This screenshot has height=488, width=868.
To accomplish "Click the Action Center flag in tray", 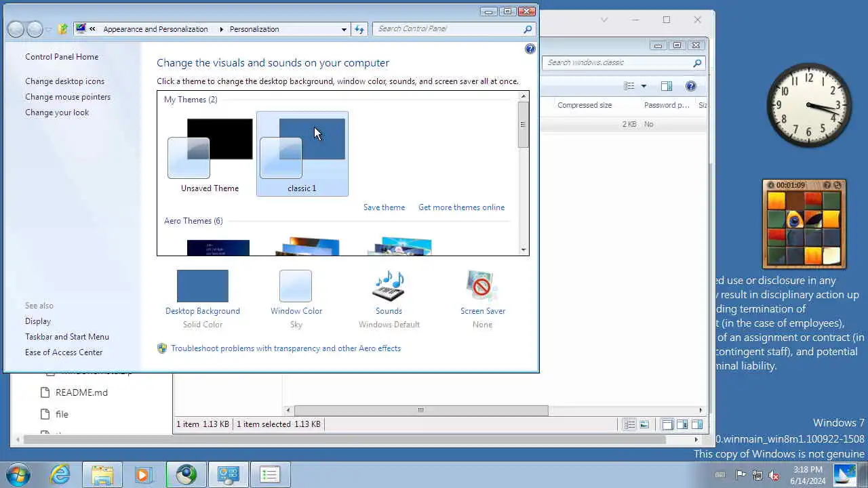I will pos(741,475).
